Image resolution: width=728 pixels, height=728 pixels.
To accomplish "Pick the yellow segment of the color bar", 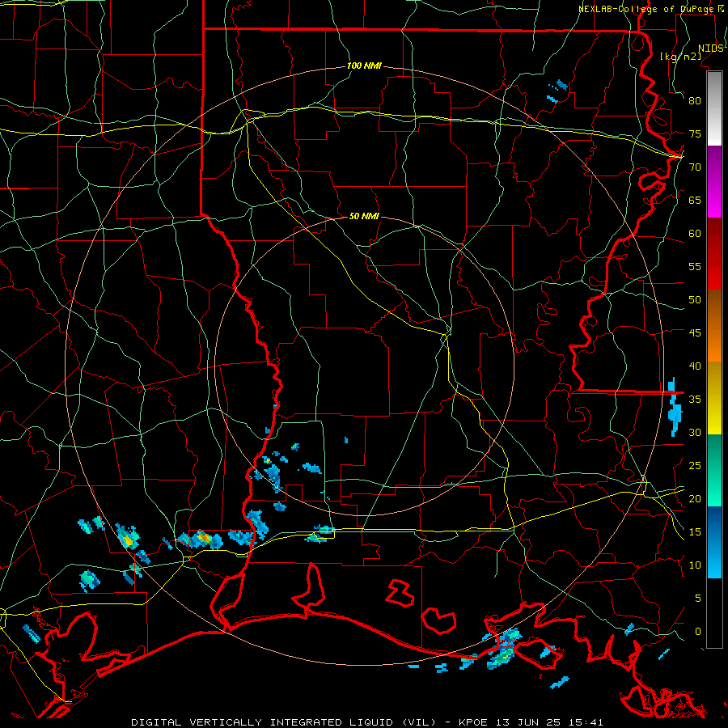I will pos(714,398).
